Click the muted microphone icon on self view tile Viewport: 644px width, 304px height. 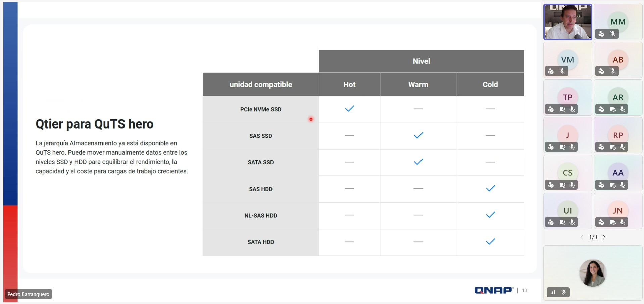(x=564, y=293)
